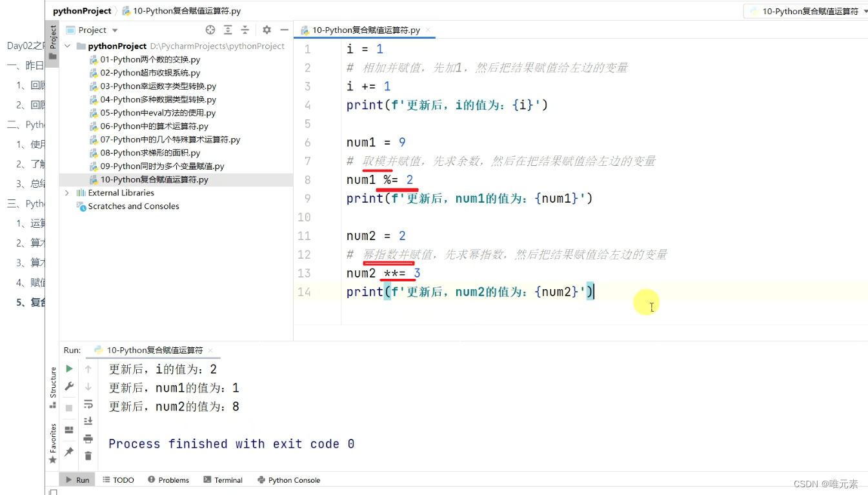Clear console output with trash icon

88,456
